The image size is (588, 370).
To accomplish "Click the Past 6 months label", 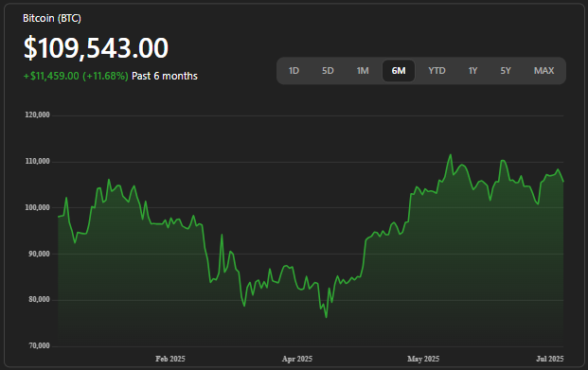I will click(165, 76).
